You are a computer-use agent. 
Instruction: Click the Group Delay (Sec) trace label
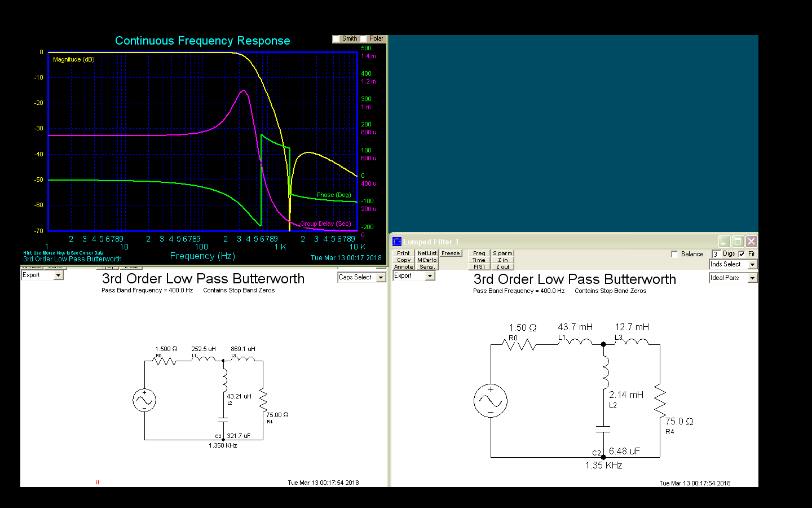point(325,224)
